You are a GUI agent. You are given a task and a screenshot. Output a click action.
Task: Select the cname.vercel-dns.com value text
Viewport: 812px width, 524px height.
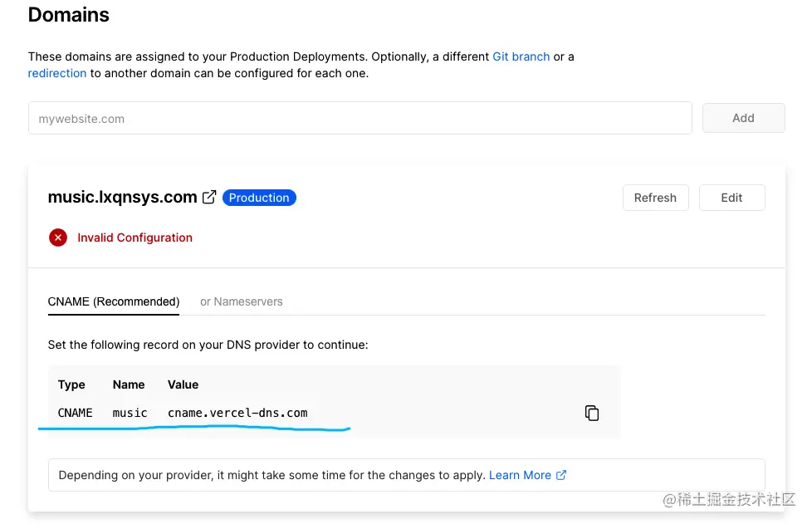[x=237, y=413]
